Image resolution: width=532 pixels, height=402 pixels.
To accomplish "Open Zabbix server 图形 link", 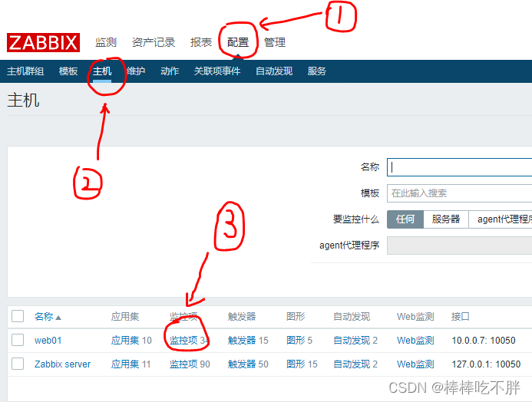I will tap(296, 364).
